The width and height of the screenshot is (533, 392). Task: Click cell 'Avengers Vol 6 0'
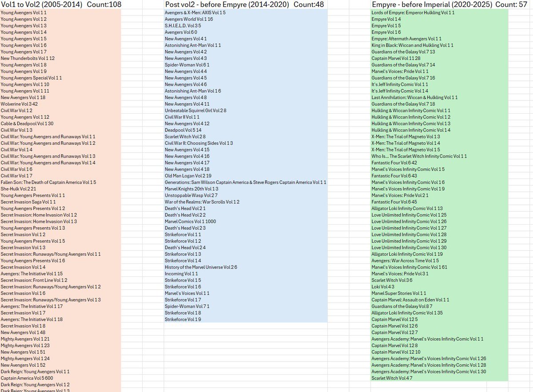[x=246, y=32]
